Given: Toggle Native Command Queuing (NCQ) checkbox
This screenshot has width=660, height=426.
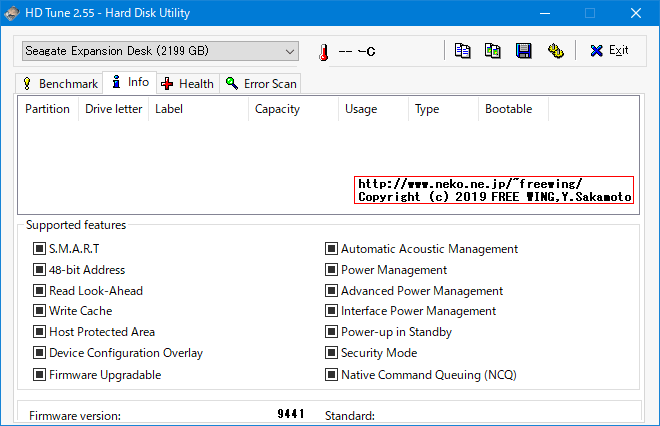Looking at the screenshot, I should click(x=332, y=375).
